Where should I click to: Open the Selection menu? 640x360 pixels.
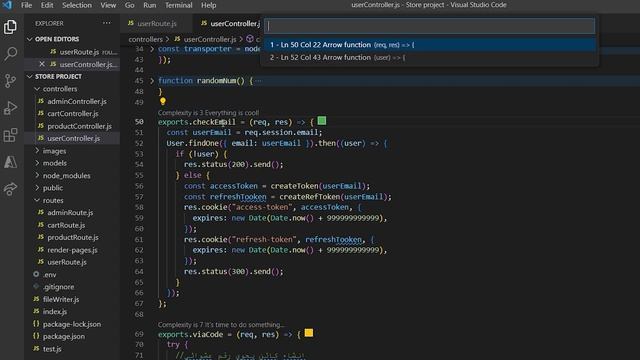(x=77, y=5)
